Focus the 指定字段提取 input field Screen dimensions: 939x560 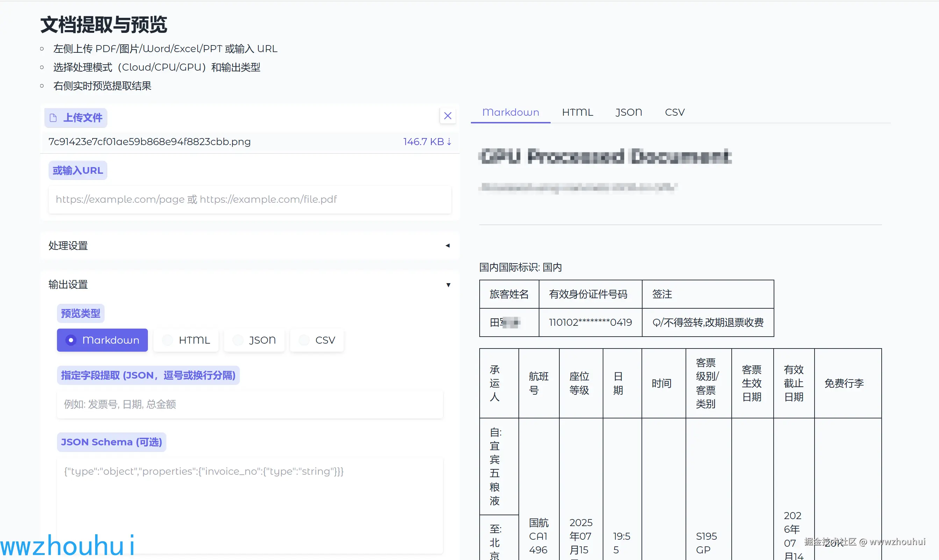click(250, 404)
